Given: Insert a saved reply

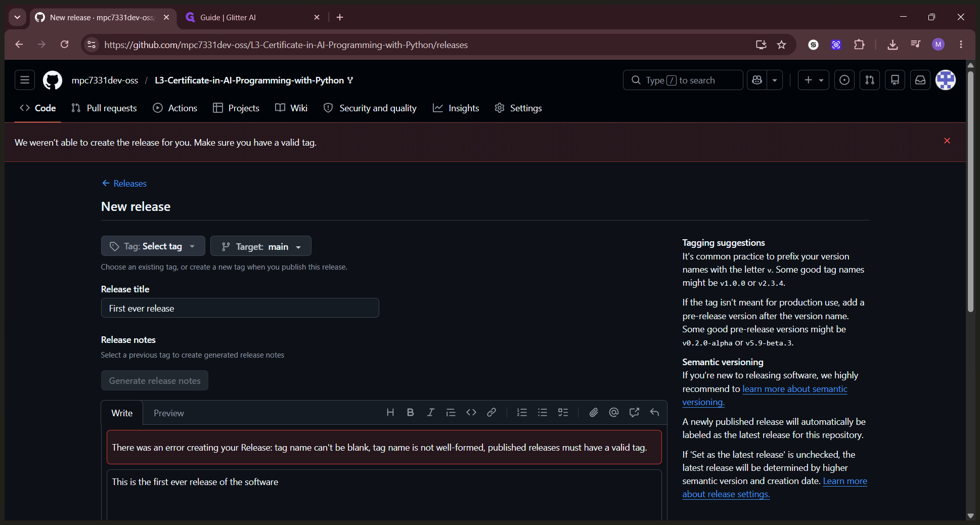Looking at the screenshot, I should [654, 412].
